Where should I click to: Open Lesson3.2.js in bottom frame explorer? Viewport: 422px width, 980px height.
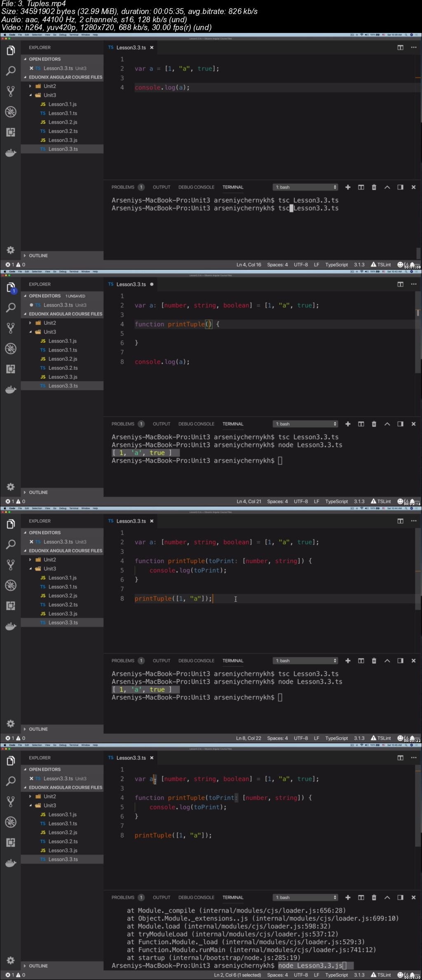pos(62,832)
